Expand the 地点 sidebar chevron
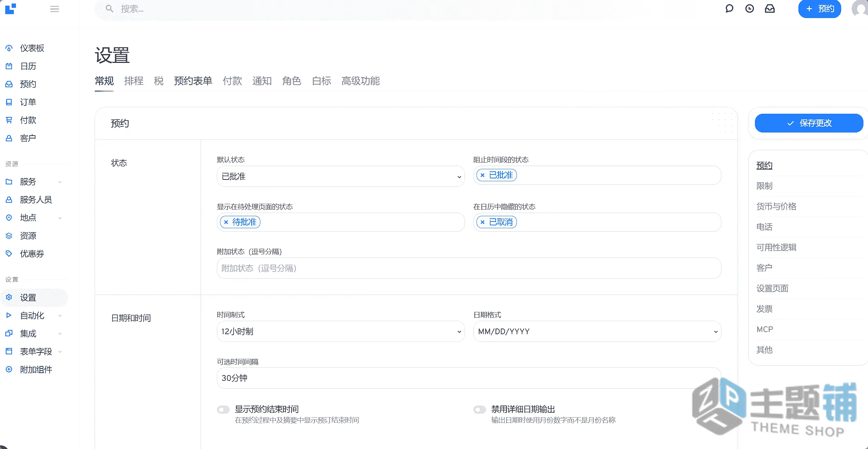Screen dimensions: 868x449 pyautogui.click(x=60, y=218)
